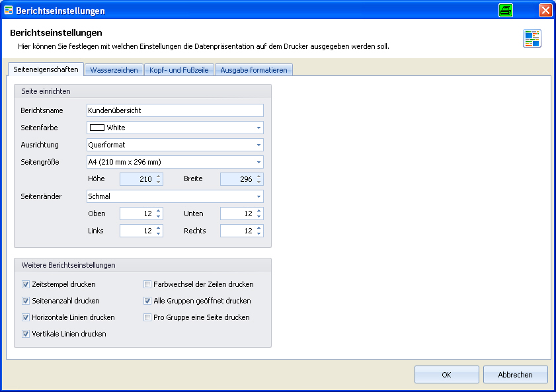Increase the Höhe value with up arrow
This screenshot has height=392, width=556.
[x=158, y=176]
